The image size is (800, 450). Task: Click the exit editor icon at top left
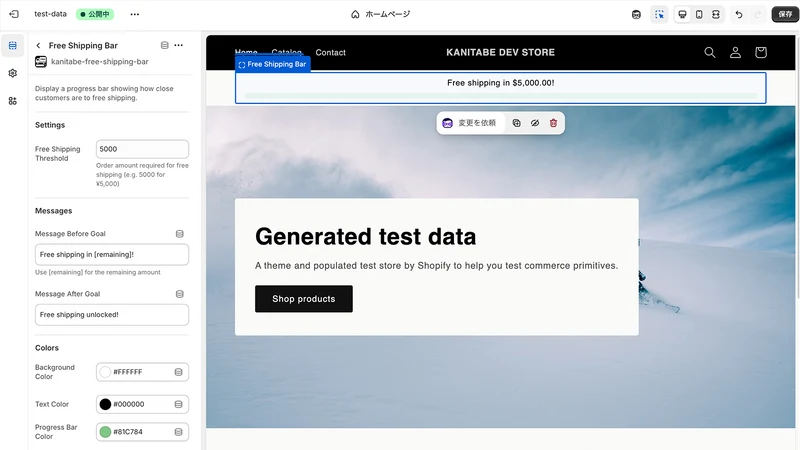(x=14, y=14)
